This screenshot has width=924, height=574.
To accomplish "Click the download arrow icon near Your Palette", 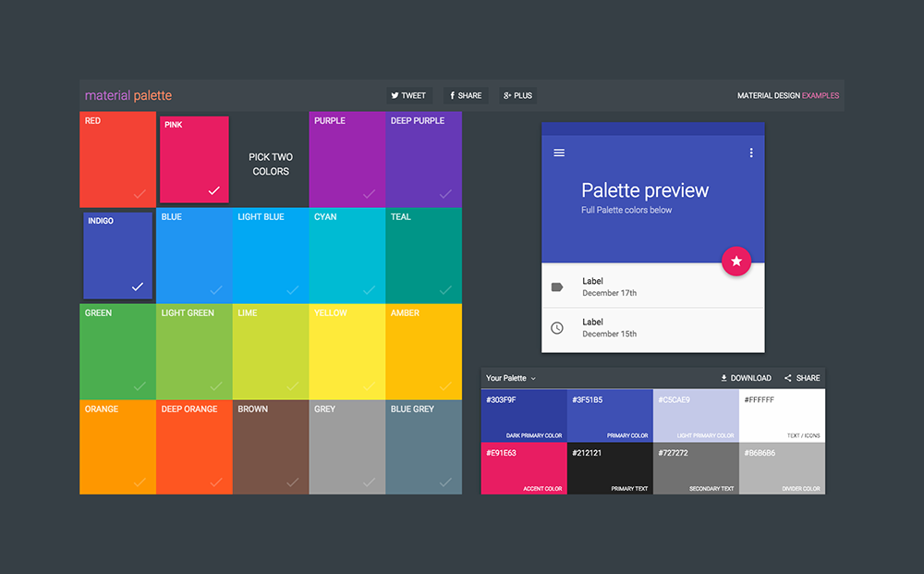I will [x=724, y=378].
